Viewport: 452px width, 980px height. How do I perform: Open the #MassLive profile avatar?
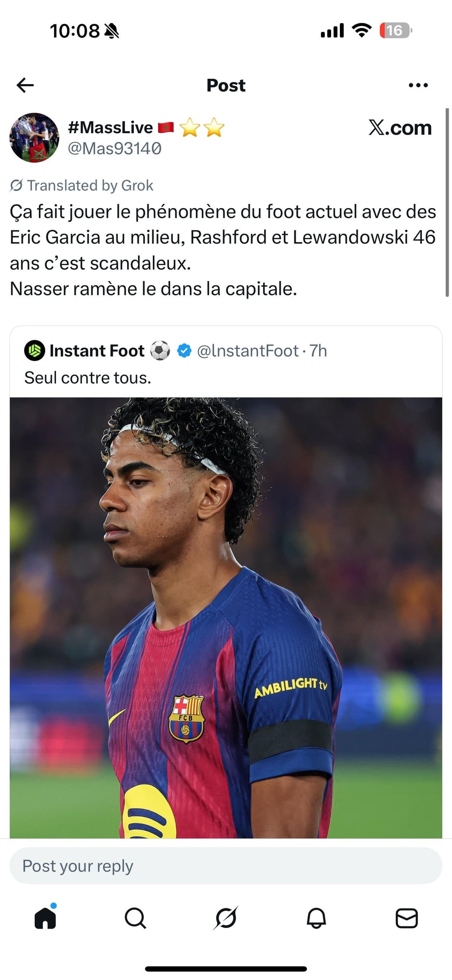point(34,137)
